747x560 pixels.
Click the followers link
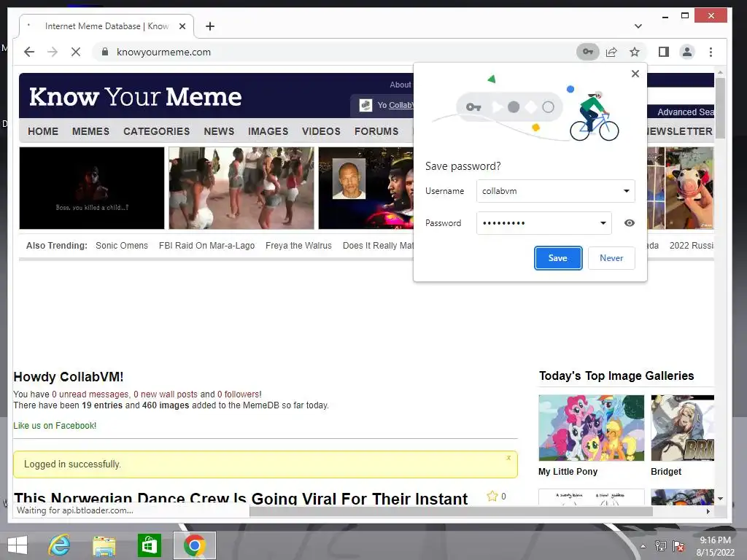tap(239, 394)
